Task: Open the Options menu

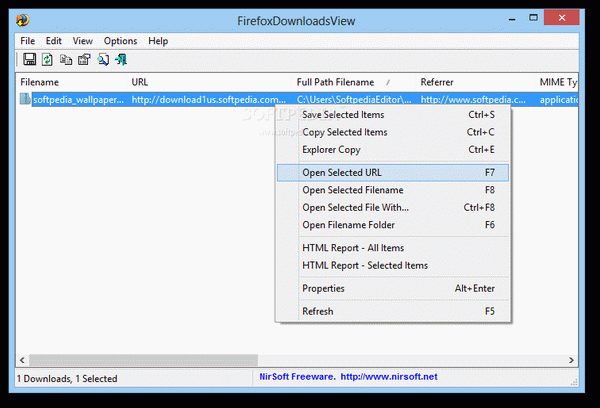Action: (x=121, y=41)
